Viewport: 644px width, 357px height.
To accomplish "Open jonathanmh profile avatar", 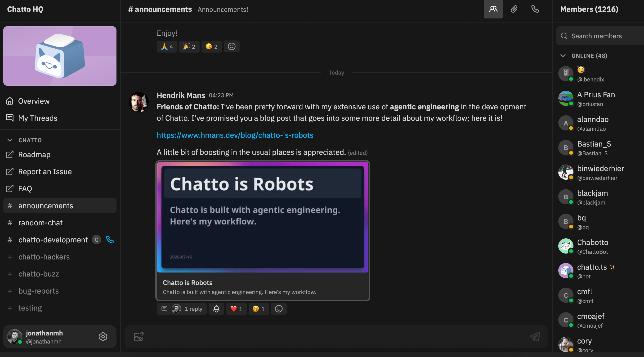I will (x=14, y=336).
